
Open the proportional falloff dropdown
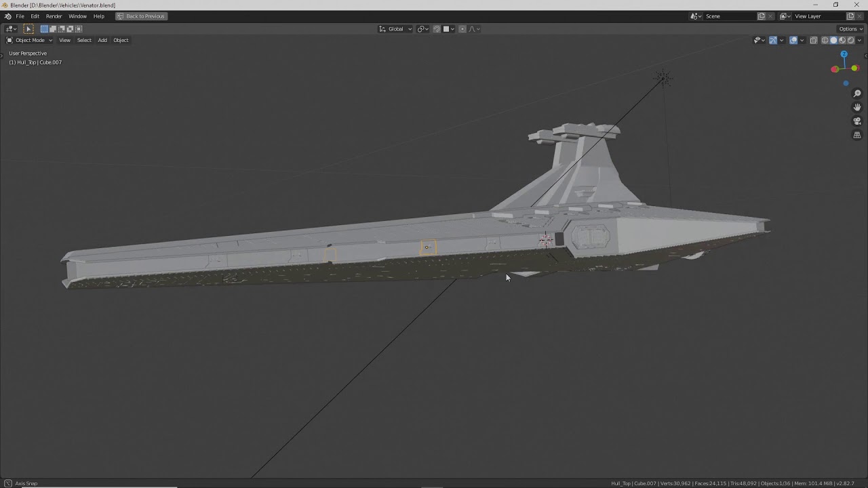474,28
